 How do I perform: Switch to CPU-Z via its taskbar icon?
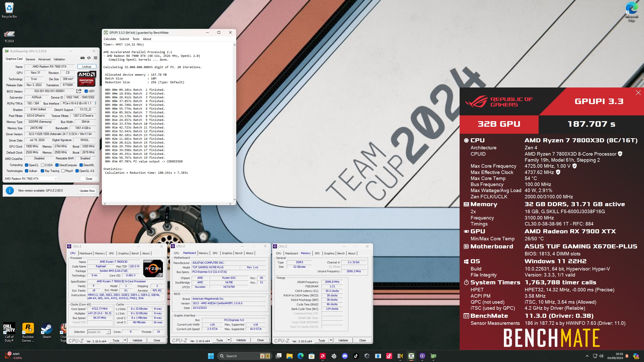(422, 356)
